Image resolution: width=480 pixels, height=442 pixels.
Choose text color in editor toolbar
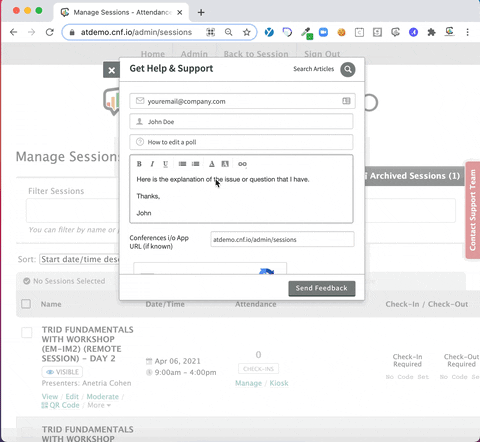coord(212,164)
